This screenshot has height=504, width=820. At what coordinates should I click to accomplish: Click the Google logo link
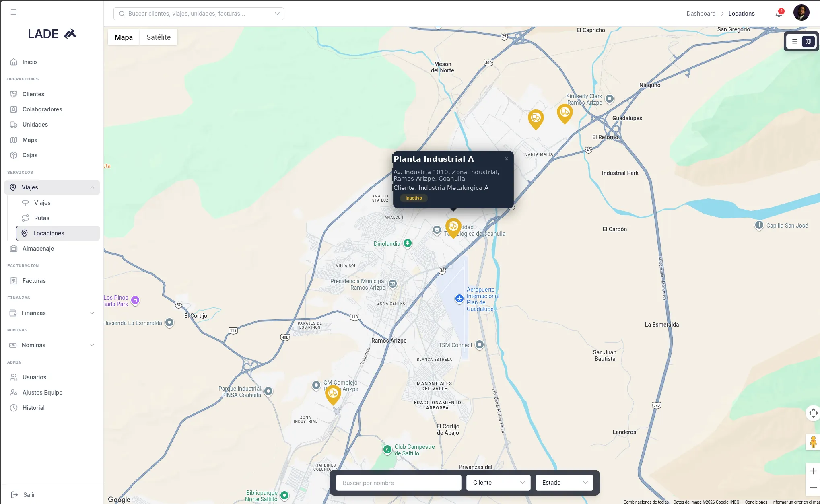tap(119, 499)
